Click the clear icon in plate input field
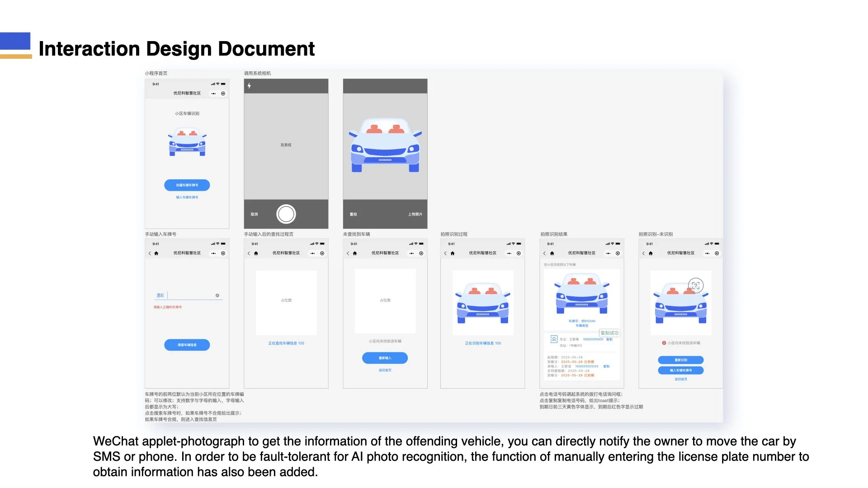Screen dimensions: 868x488 [x=217, y=296]
